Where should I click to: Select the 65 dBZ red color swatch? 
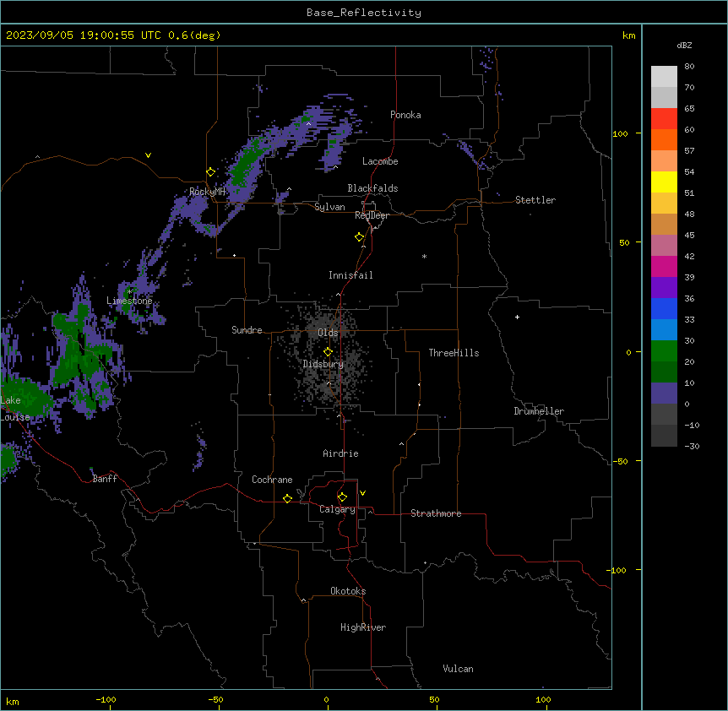(664, 118)
